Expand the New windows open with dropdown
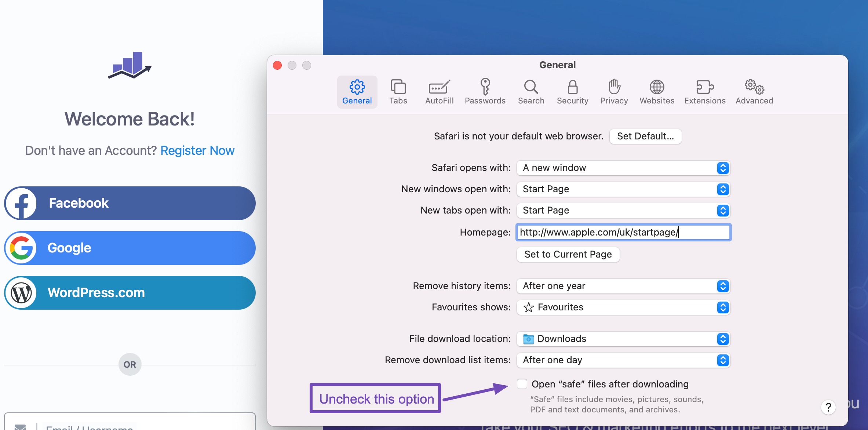868x430 pixels. click(x=623, y=189)
